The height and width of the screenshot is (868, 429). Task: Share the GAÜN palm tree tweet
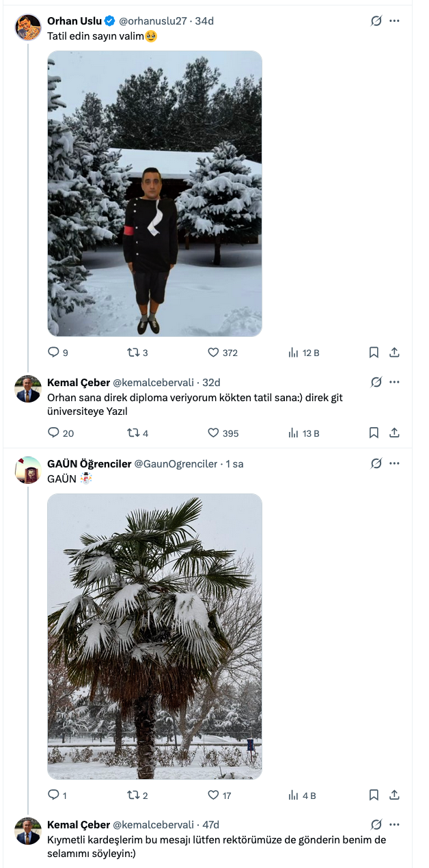click(x=394, y=795)
